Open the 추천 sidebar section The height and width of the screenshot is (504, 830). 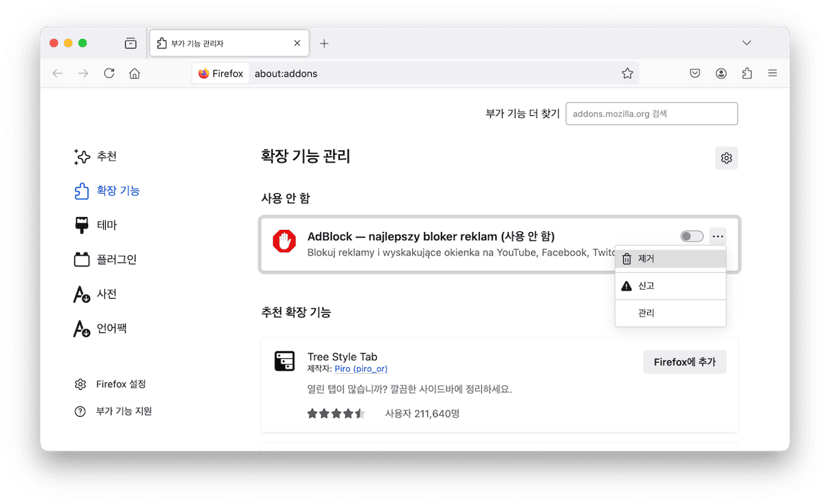pyautogui.click(x=96, y=156)
